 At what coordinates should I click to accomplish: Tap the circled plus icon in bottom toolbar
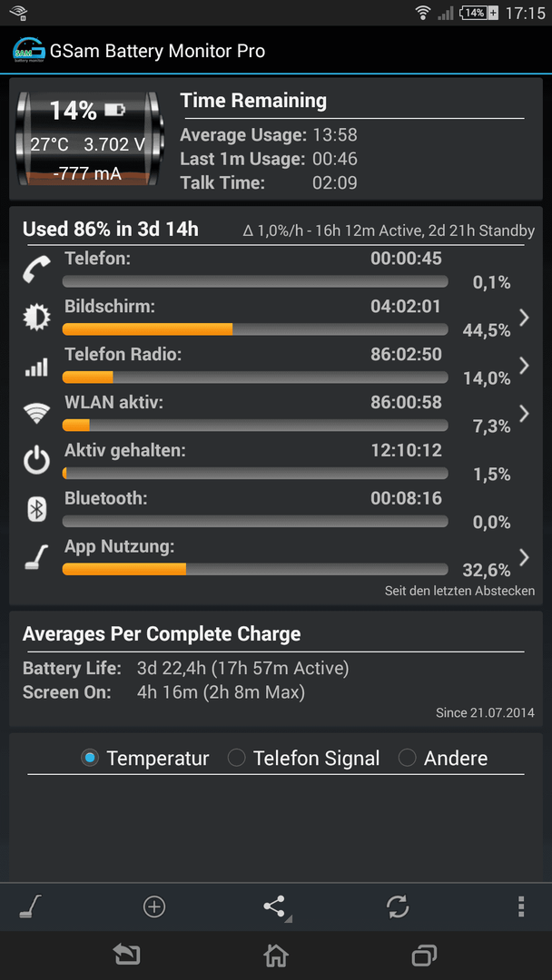click(153, 906)
